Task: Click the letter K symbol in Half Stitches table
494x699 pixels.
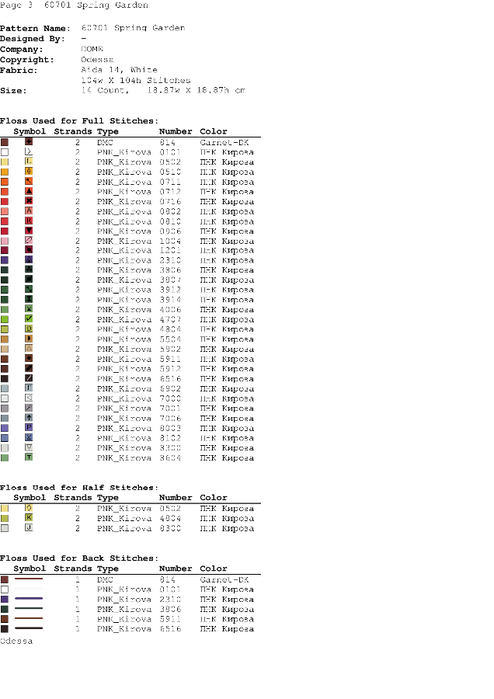Action: 29,518
